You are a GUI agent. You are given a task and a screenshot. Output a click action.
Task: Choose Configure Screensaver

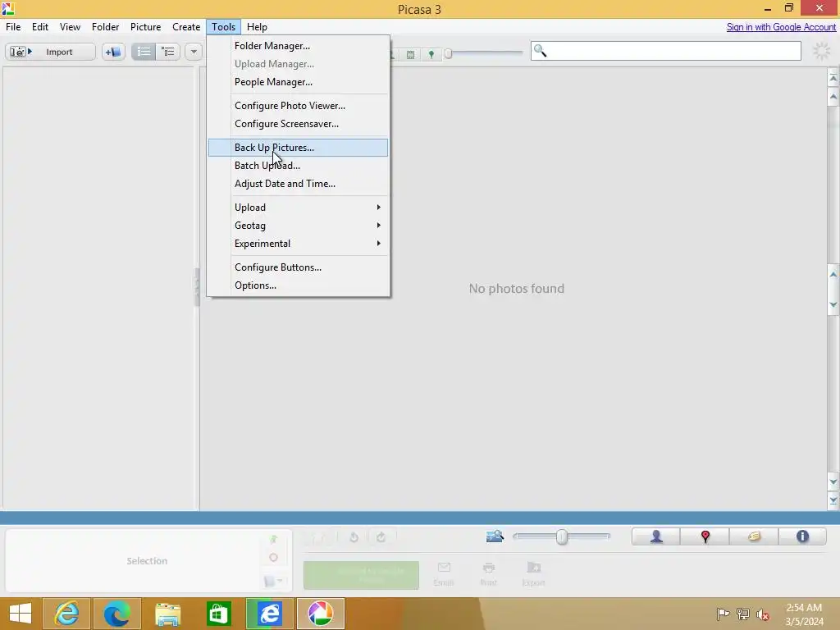(x=298, y=124)
